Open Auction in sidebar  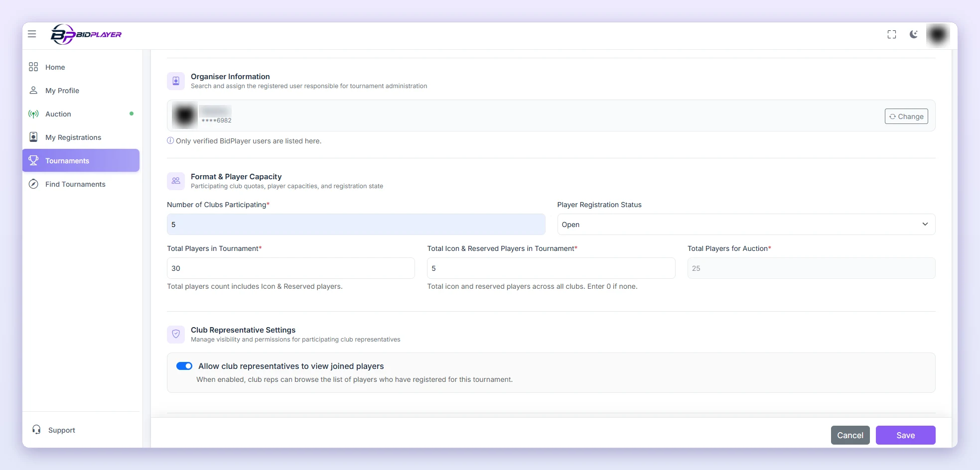point(81,114)
